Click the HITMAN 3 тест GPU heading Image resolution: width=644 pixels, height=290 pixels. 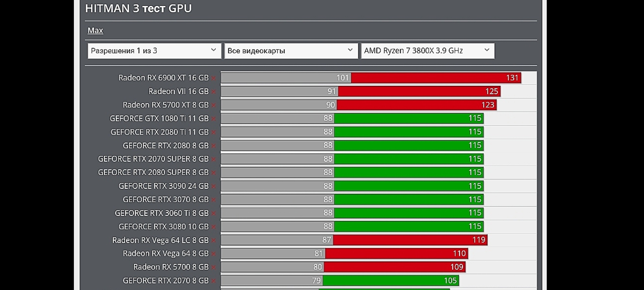138,9
